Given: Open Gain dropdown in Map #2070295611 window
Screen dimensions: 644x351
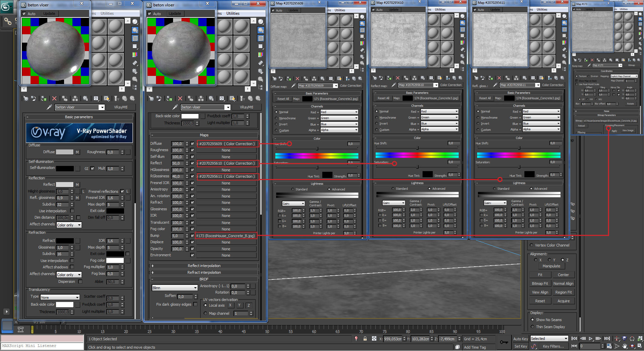Looking at the screenshot, I should click(495, 203).
